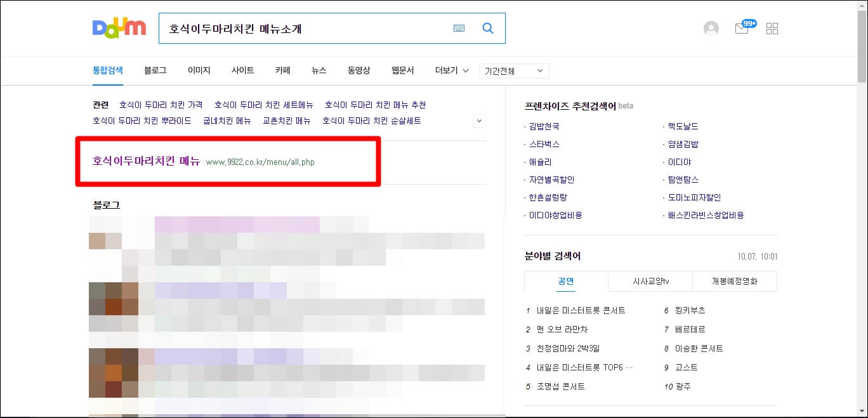Image resolution: width=868 pixels, height=418 pixels.
Task: Click related search 굽네치킨 메뉴
Action: [x=227, y=121]
